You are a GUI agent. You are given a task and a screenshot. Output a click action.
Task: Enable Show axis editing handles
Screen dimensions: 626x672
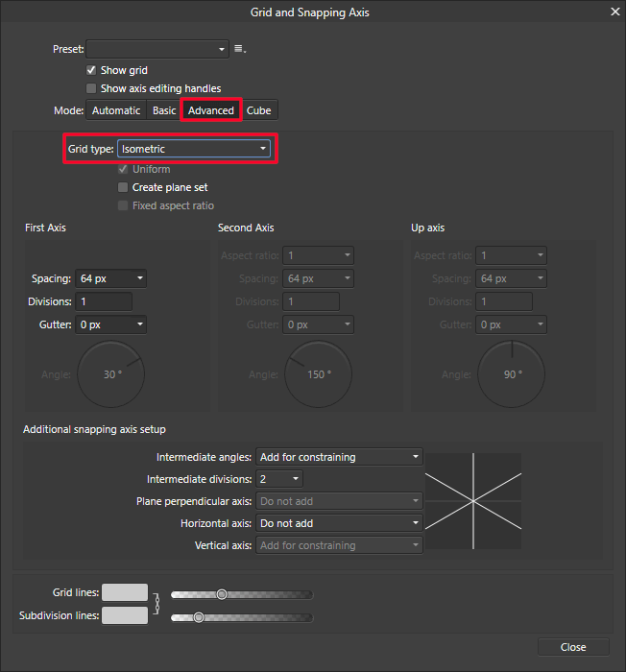click(91, 88)
